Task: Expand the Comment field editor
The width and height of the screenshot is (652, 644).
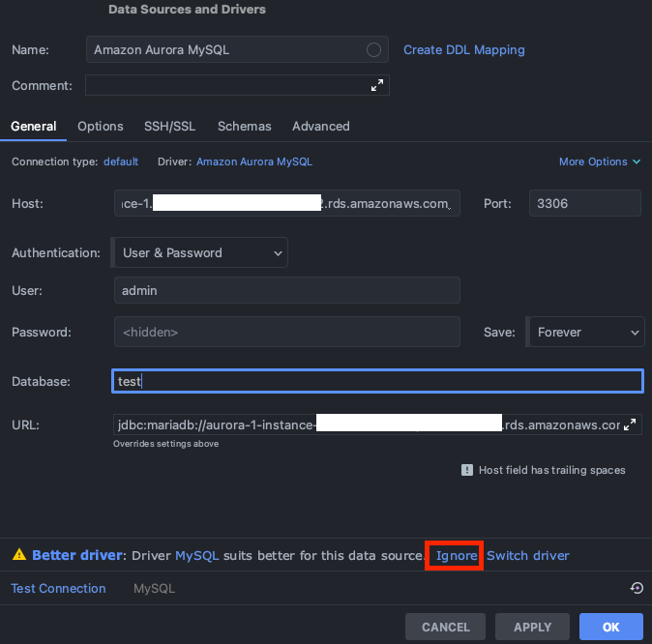Action: point(377,85)
